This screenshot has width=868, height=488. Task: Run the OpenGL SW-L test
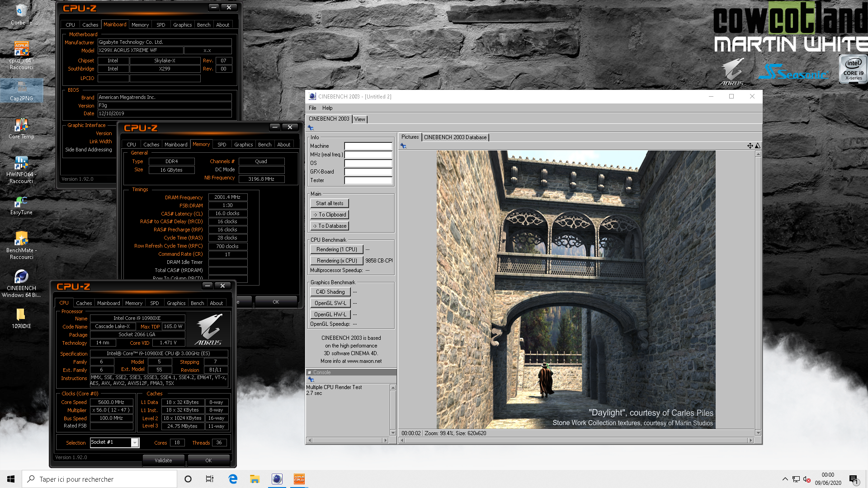click(x=330, y=303)
